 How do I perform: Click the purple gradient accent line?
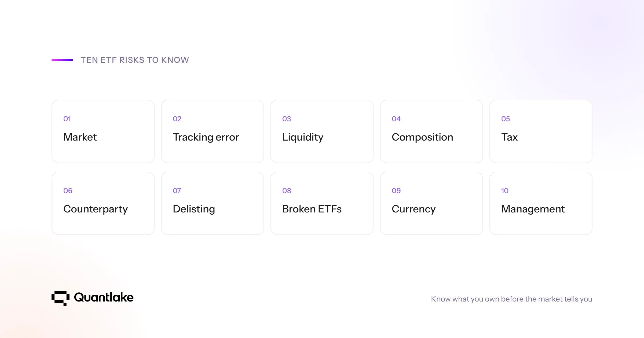(62, 60)
